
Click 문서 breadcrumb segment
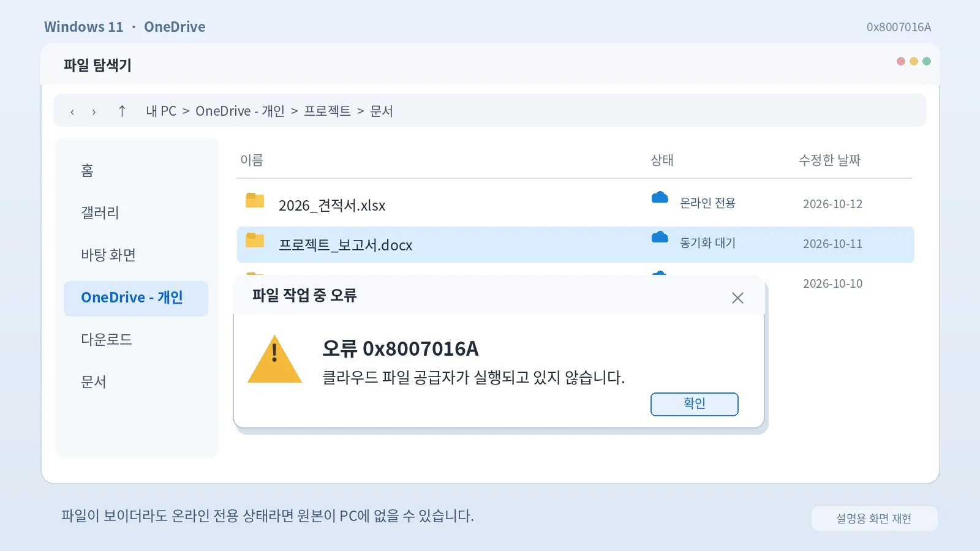[x=382, y=111]
